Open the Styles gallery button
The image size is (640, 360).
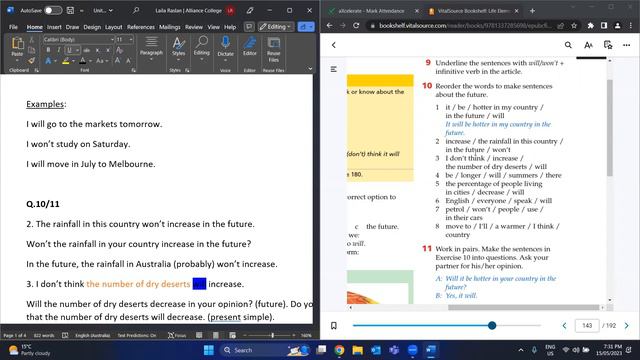178,48
